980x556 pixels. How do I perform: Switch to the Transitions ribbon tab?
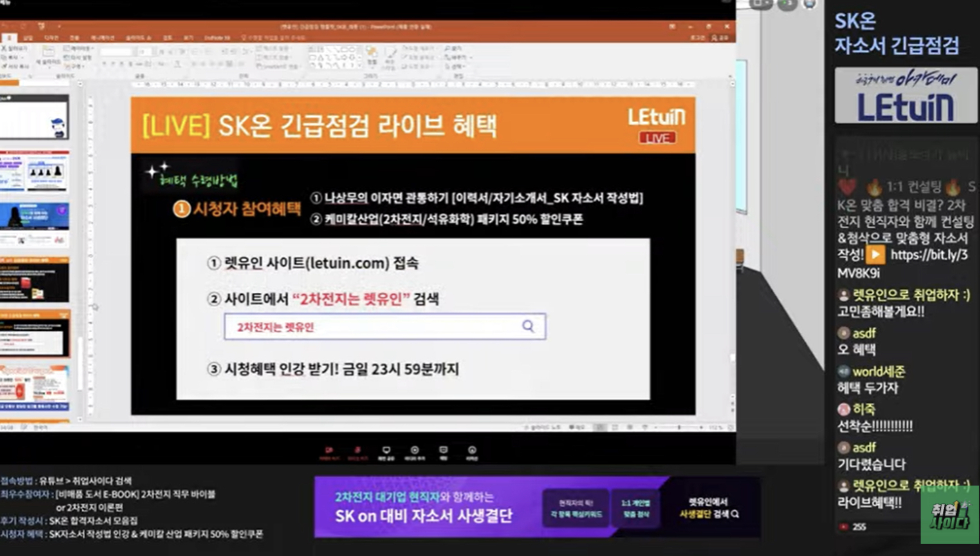pyautogui.click(x=74, y=38)
